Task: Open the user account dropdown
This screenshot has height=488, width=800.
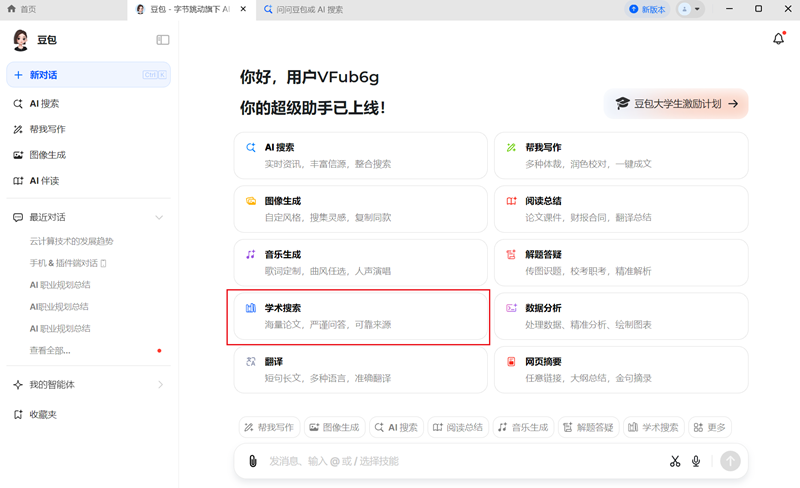Action: tap(690, 9)
